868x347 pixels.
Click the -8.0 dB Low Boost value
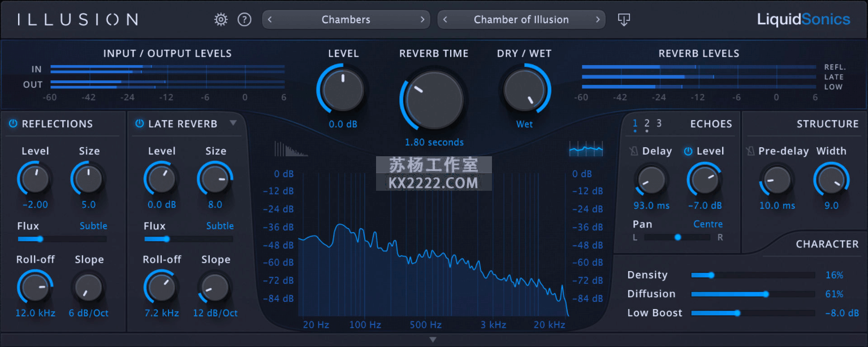point(842,312)
